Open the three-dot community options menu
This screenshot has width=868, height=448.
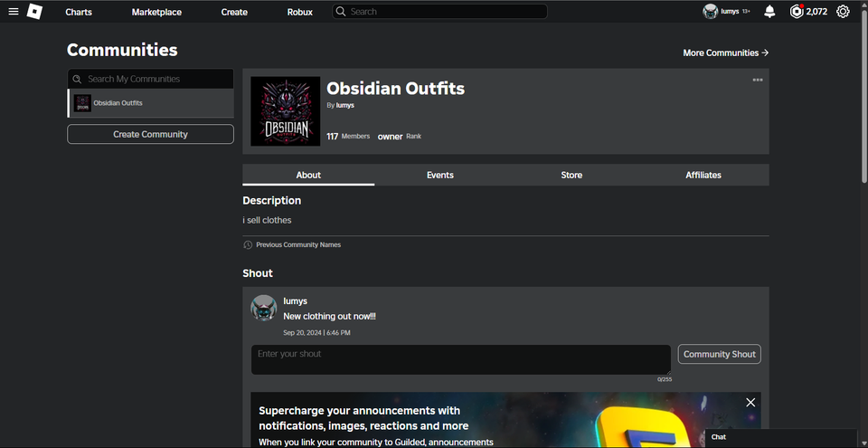point(758,81)
